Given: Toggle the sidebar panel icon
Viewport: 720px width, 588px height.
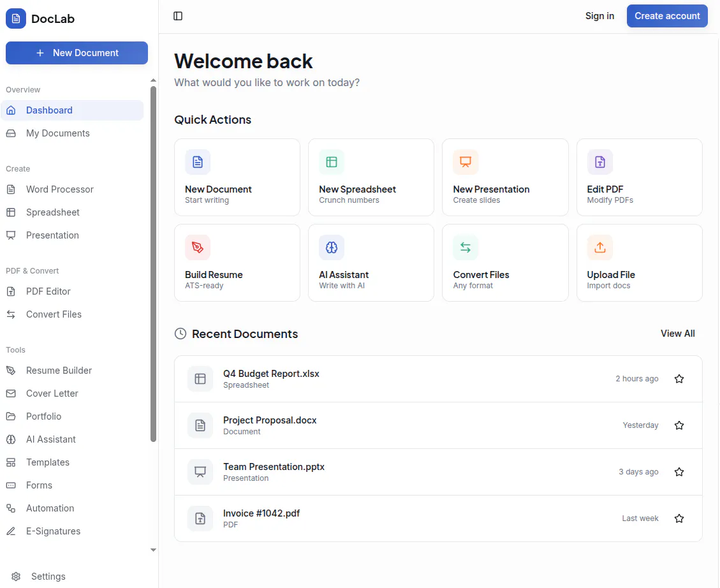Looking at the screenshot, I should click(x=178, y=16).
